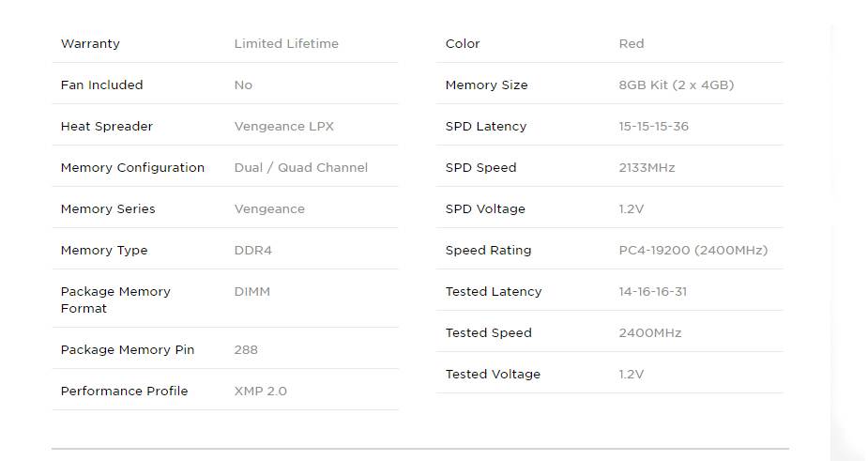Select the 15-15-15-36 SPD latency value
The image size is (868, 461).
(653, 127)
